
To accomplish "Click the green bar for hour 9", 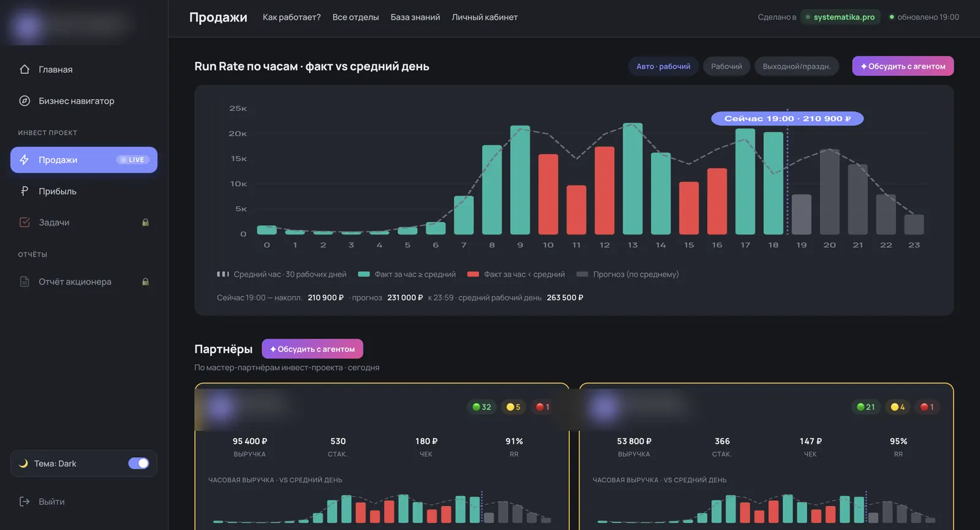I will [520, 180].
